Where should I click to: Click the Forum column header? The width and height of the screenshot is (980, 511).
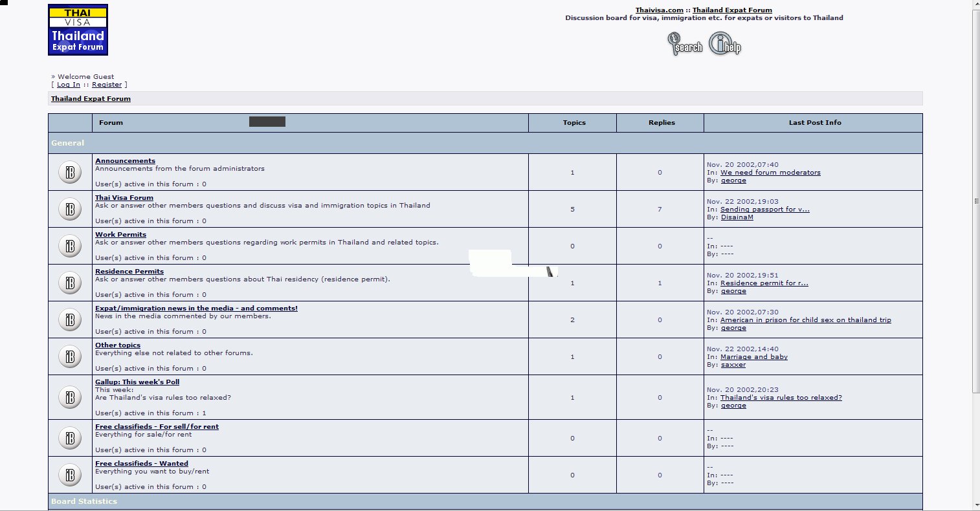(x=111, y=122)
